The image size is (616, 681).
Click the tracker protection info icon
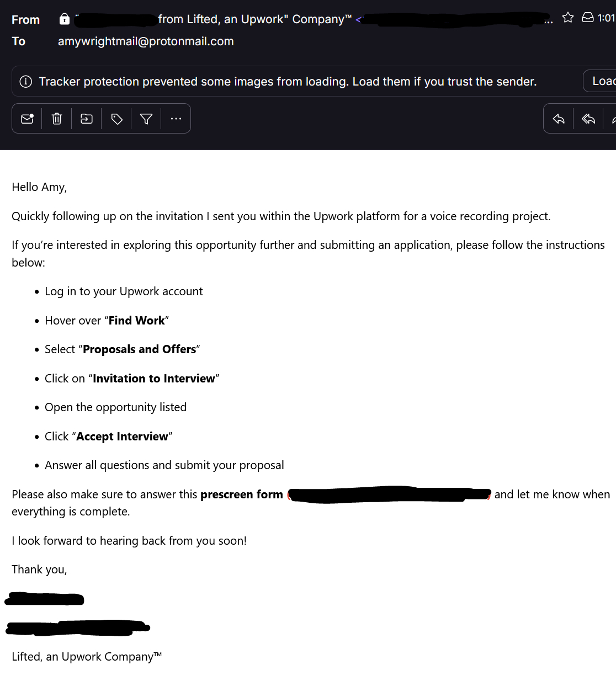click(26, 82)
